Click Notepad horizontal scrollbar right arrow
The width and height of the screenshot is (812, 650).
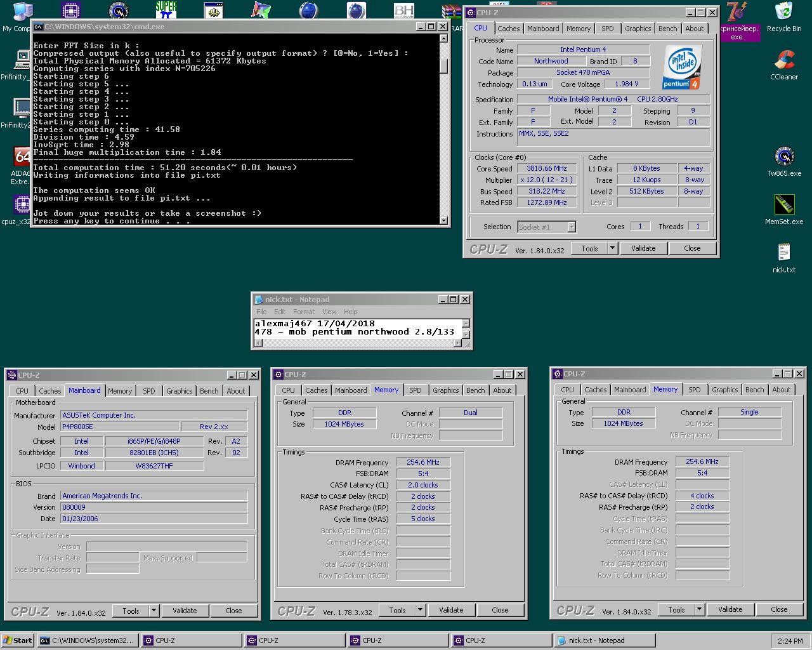click(x=458, y=343)
